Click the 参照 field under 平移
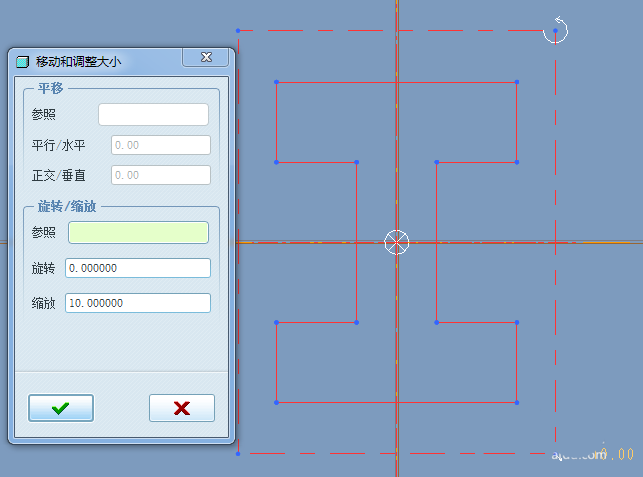The image size is (643, 477). pos(153,114)
